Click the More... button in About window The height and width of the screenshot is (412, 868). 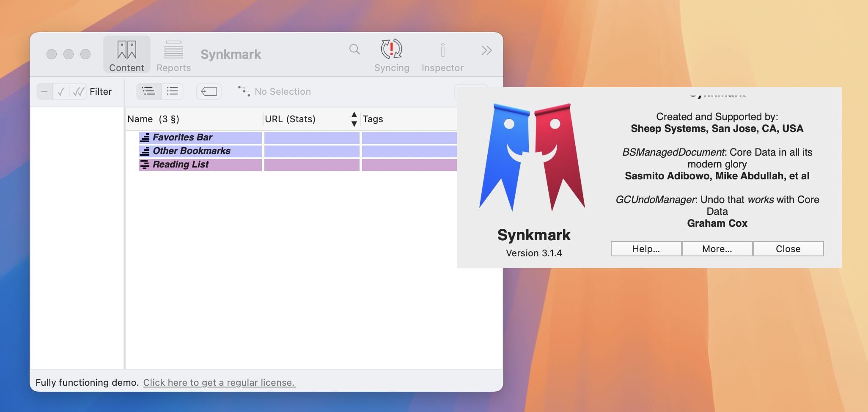(717, 249)
